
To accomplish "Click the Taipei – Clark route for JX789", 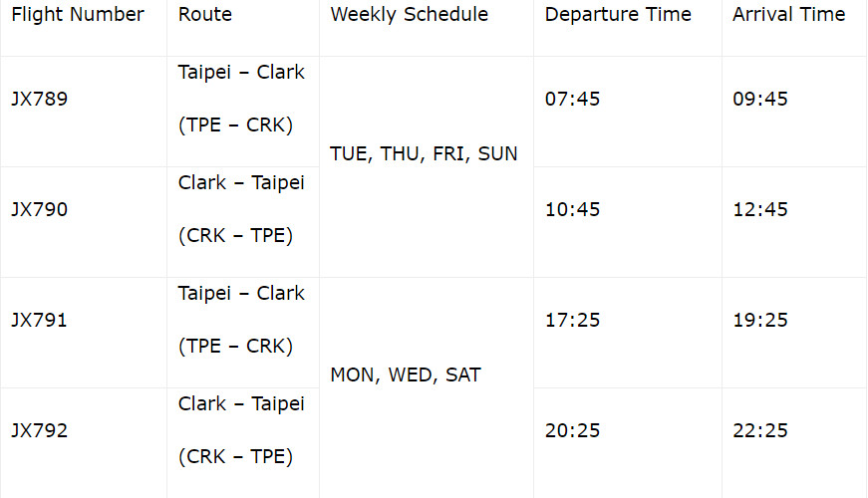I will (x=241, y=74).
